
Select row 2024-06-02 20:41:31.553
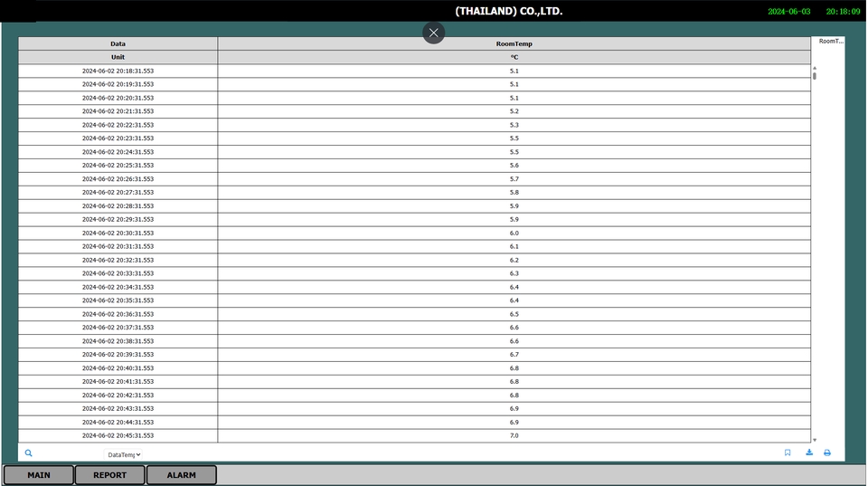pyautogui.click(x=415, y=381)
